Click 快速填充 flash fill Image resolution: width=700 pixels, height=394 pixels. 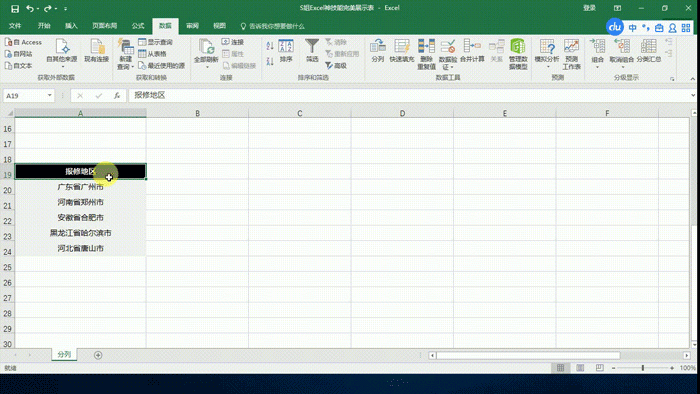click(402, 50)
